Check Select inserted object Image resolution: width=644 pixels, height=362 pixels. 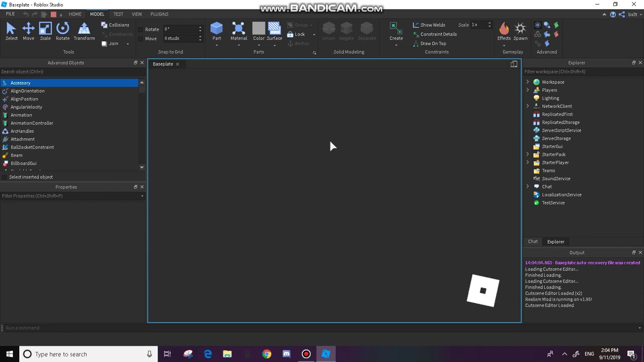[x=5, y=177]
